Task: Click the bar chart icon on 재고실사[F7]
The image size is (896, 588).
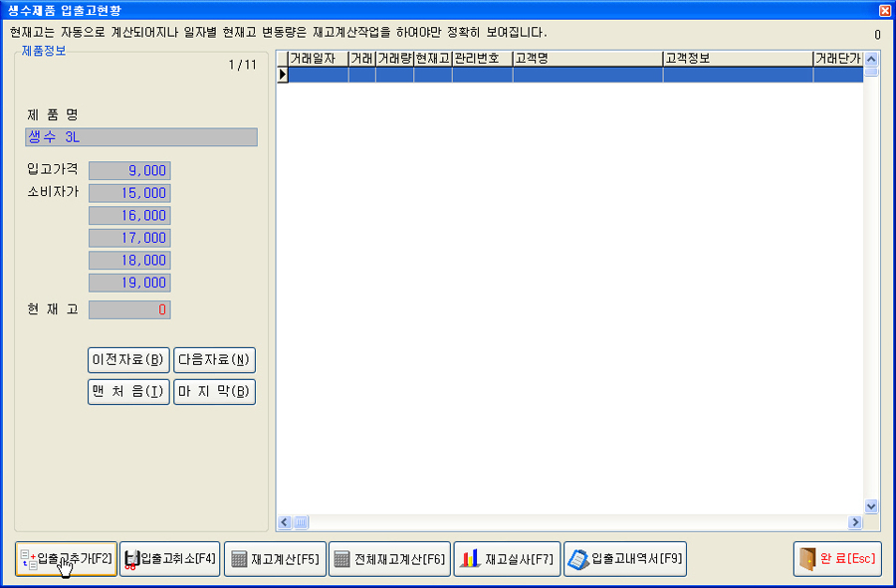Action: click(470, 559)
